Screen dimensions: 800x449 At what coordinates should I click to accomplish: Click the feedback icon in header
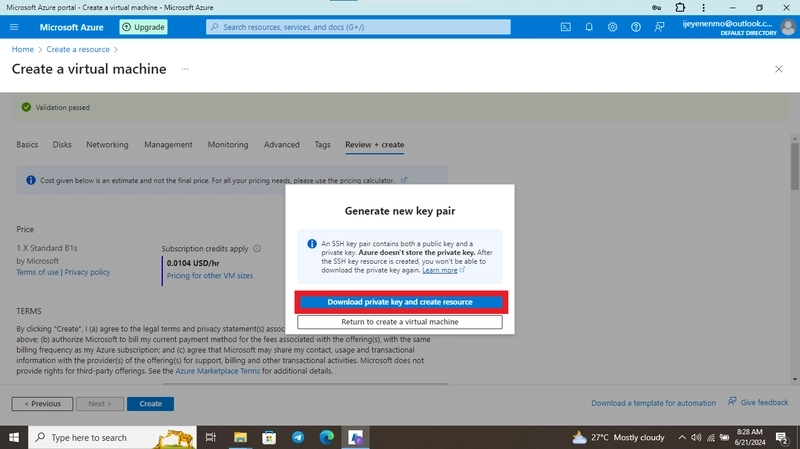(659, 27)
